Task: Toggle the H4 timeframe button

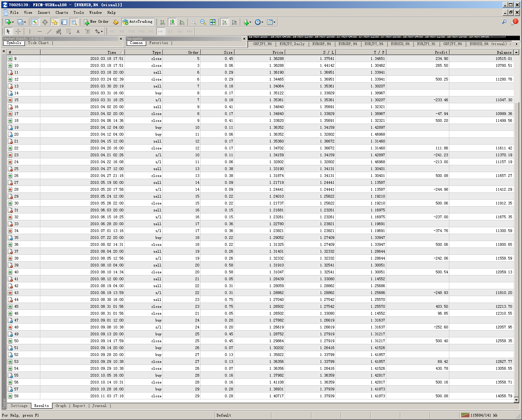Action: [161, 31]
